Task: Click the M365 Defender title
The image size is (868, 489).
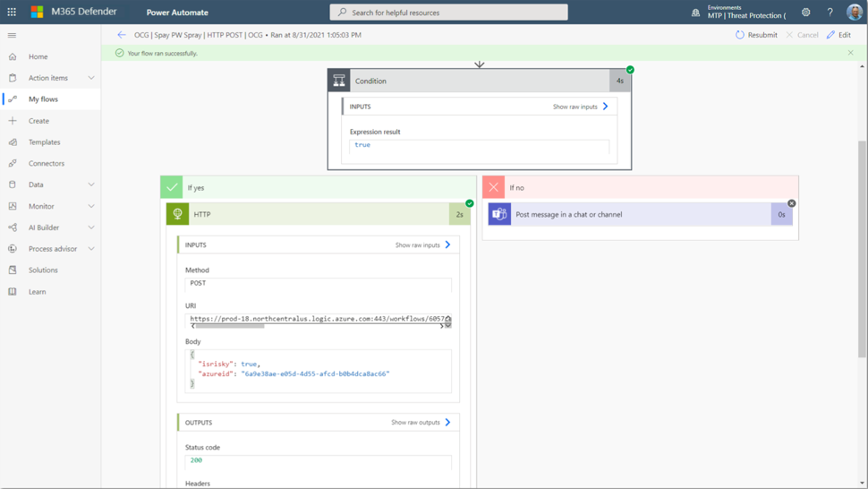Action: coord(84,12)
